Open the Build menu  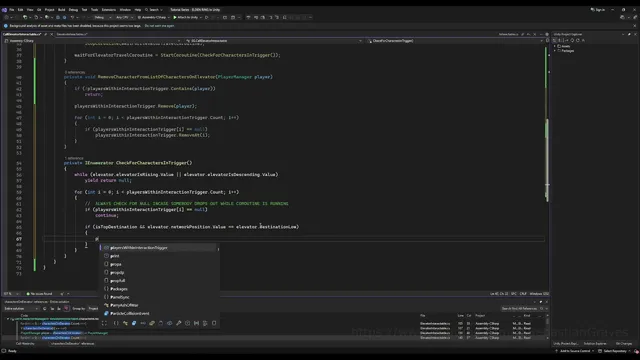click(x=62, y=9)
